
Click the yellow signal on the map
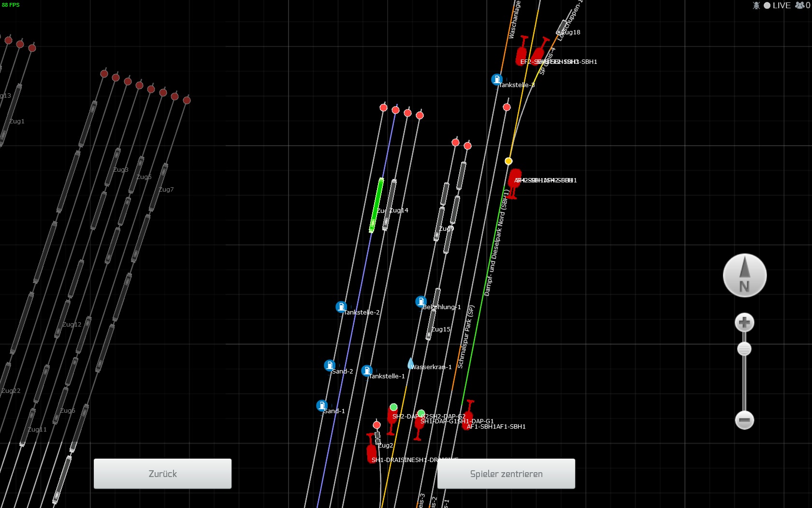[x=508, y=161]
